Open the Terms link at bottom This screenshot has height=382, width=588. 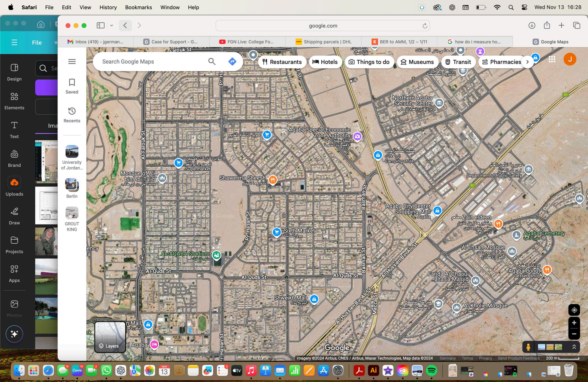(x=467, y=358)
